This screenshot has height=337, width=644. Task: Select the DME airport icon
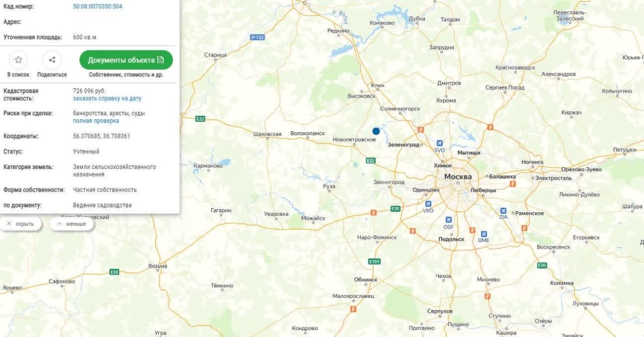pyautogui.click(x=484, y=234)
